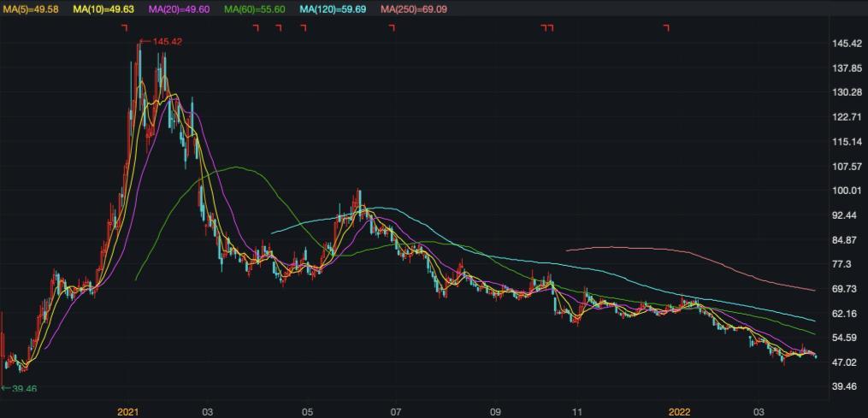Select the yellow MA(10)=49.63 indicator label
Image resolution: width=868 pixels, height=418 pixels.
105,9
